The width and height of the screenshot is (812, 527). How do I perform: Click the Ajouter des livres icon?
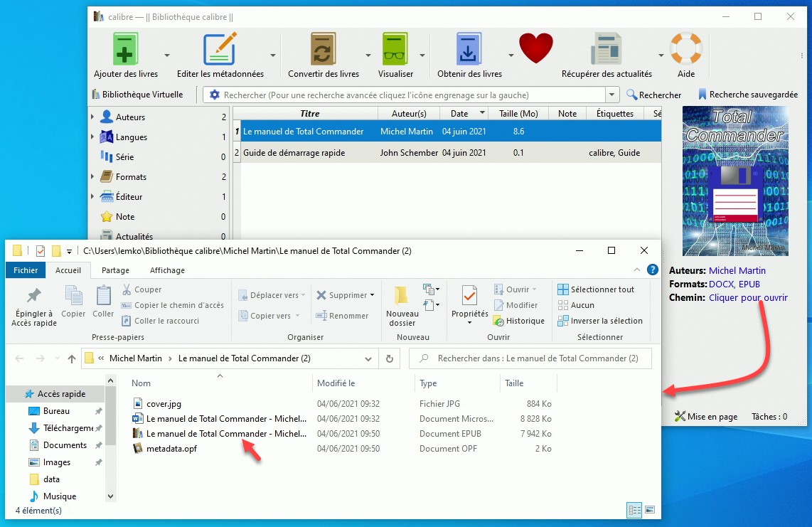tap(125, 50)
